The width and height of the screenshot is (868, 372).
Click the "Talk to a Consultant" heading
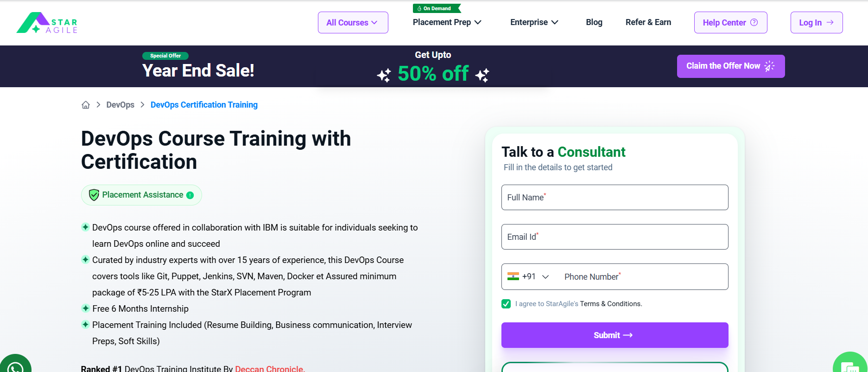[564, 152]
